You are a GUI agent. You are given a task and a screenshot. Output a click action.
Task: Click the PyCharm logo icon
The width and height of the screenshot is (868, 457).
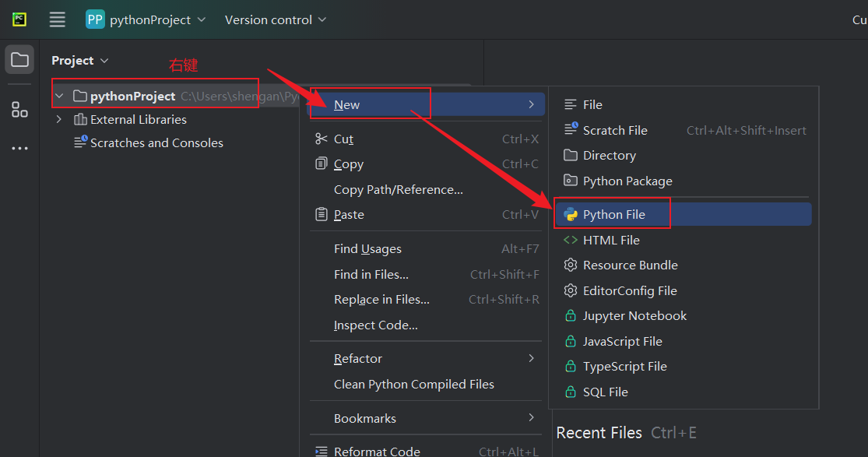19,19
